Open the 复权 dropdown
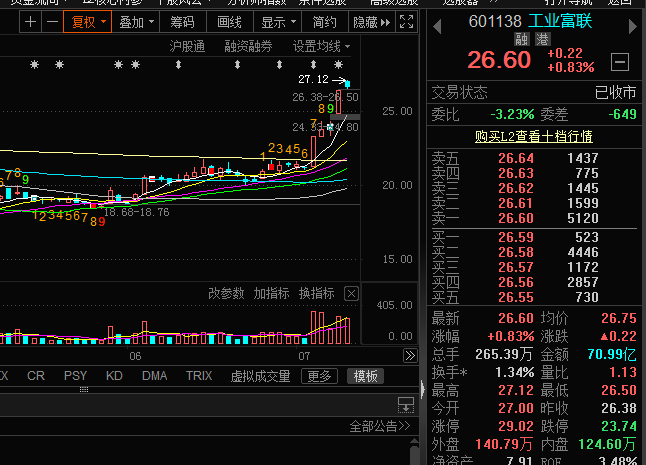Viewport: 646px width, 465px height. point(85,21)
